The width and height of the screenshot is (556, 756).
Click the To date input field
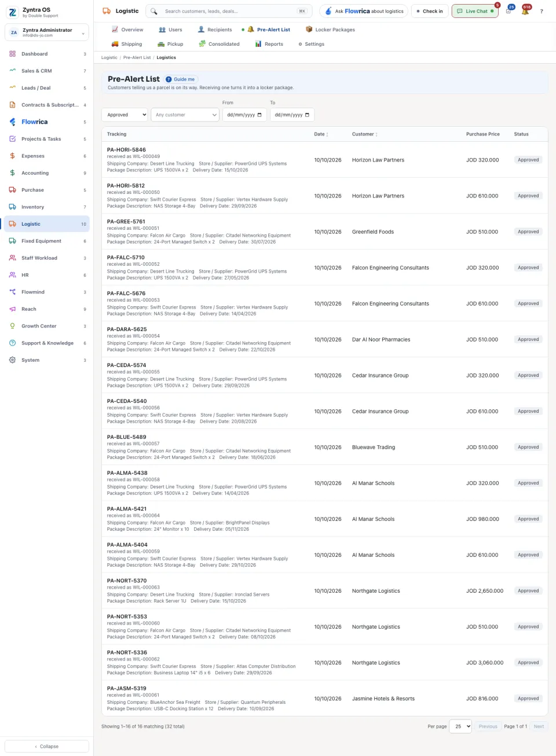point(292,115)
